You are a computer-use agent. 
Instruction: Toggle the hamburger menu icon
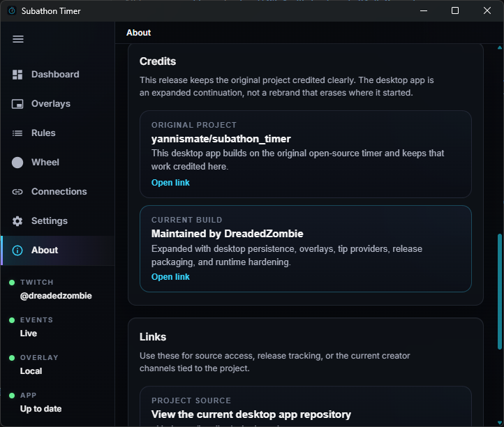click(x=18, y=39)
